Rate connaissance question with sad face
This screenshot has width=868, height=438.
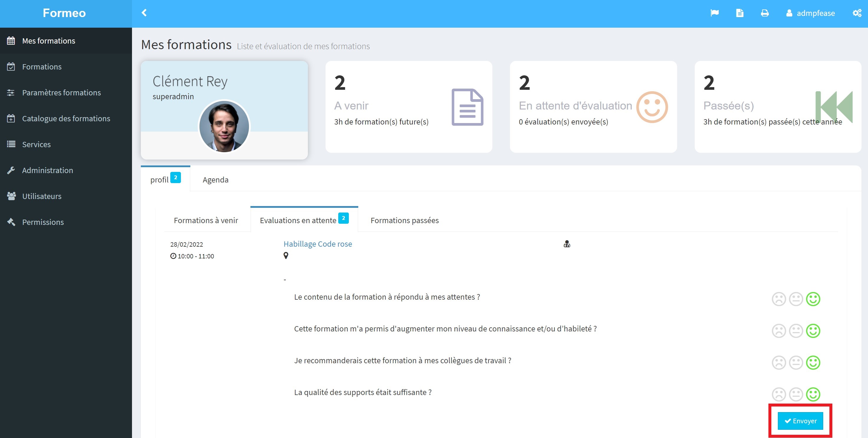(779, 331)
